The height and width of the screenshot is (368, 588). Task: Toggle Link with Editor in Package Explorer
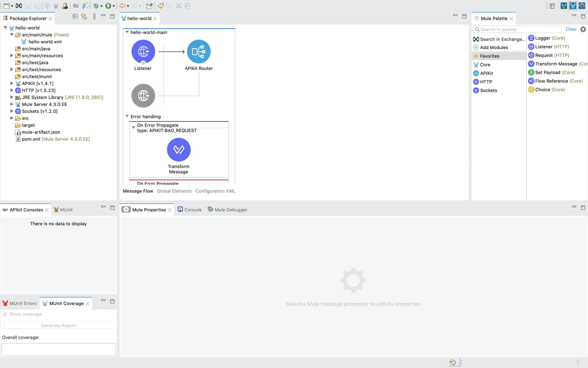tap(84, 17)
